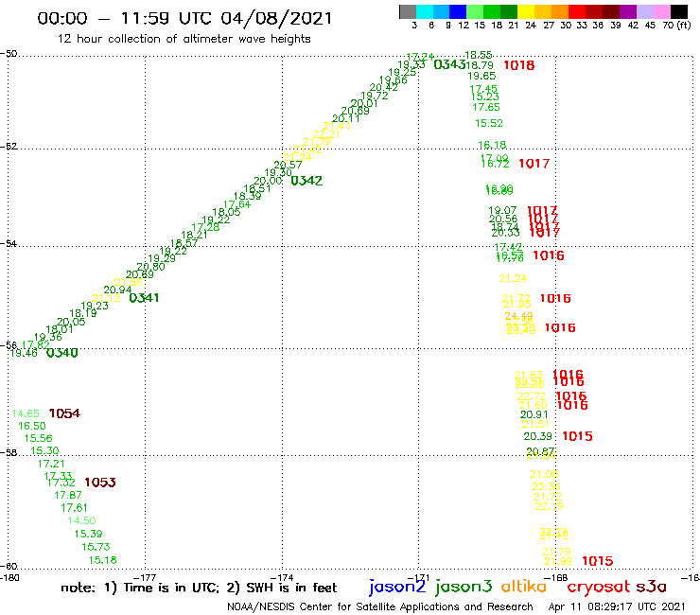Click the wave height value 15.52
Viewport: 700px width, 615px height.
tap(489, 123)
